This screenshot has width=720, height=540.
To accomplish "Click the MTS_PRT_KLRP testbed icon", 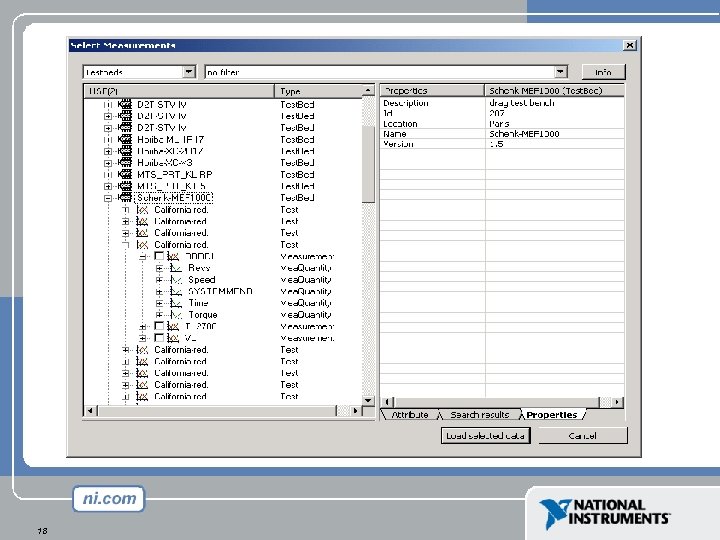I will pos(124,174).
